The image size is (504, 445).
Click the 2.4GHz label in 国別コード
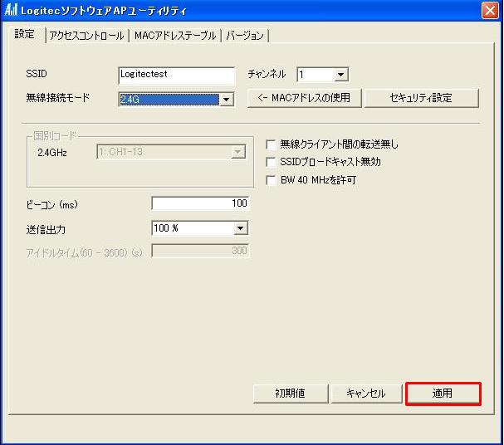click(52, 153)
